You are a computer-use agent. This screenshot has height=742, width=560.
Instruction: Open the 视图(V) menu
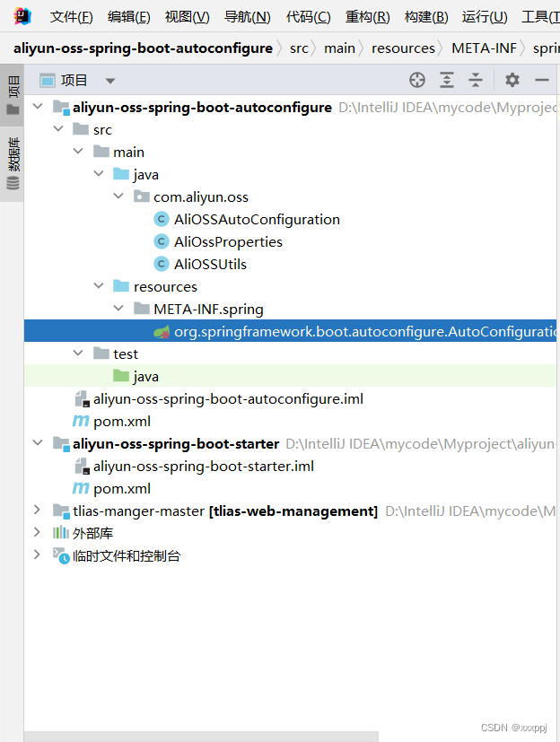pyautogui.click(x=187, y=18)
